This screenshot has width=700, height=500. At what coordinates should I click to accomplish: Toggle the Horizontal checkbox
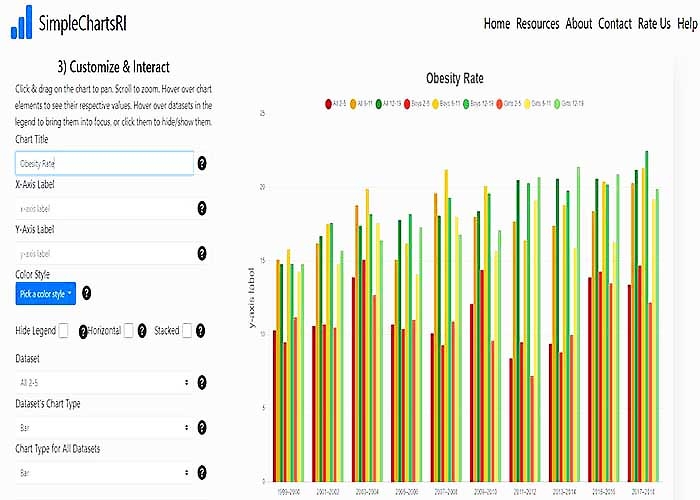tap(127, 330)
